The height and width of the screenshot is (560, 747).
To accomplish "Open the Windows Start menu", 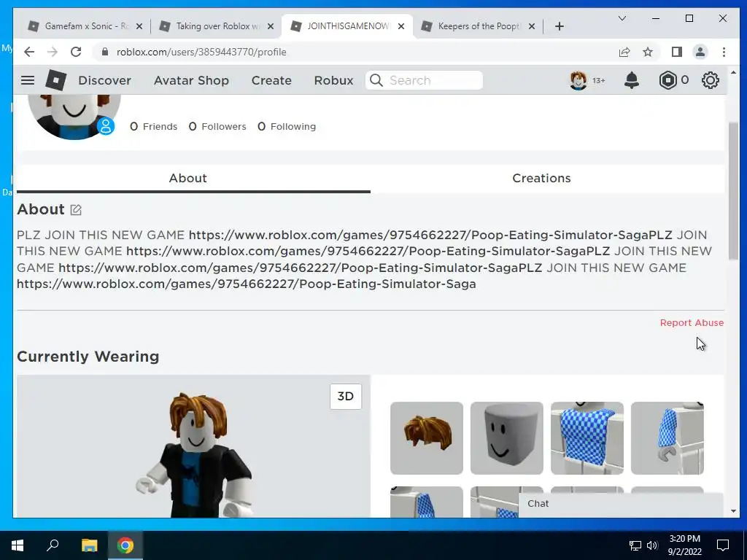I will click(18, 545).
